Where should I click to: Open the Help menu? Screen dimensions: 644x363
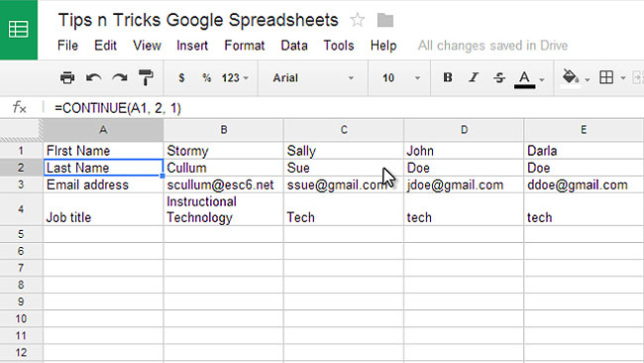pos(383,46)
